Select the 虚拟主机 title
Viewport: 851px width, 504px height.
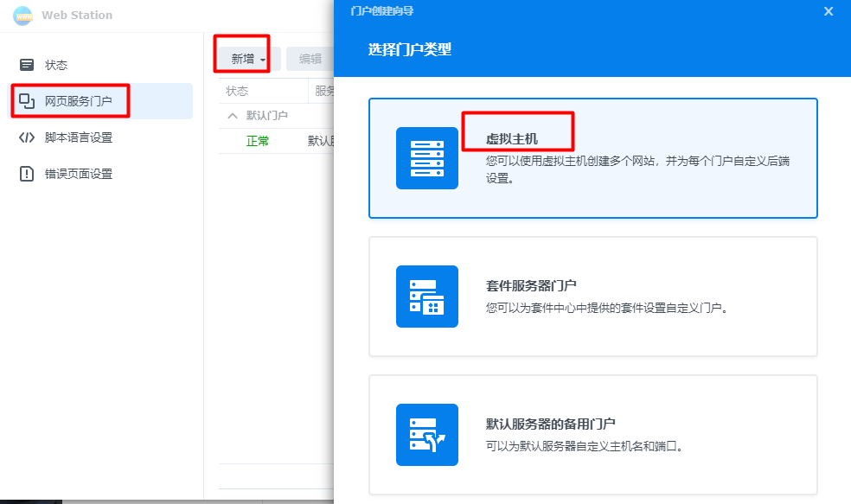pos(512,139)
